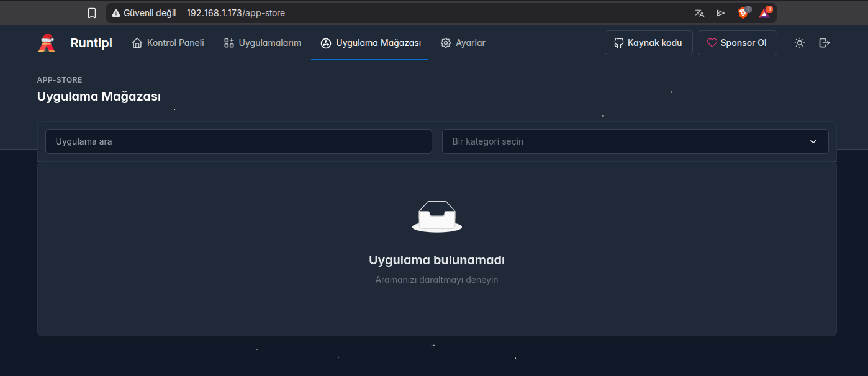The width and height of the screenshot is (868, 376).
Task: Toggle light theme sun icon
Action: tap(800, 43)
